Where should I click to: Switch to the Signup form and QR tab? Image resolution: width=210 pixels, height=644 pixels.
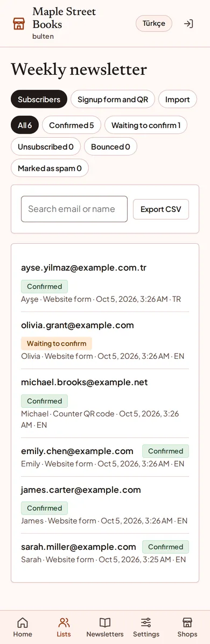tap(113, 99)
